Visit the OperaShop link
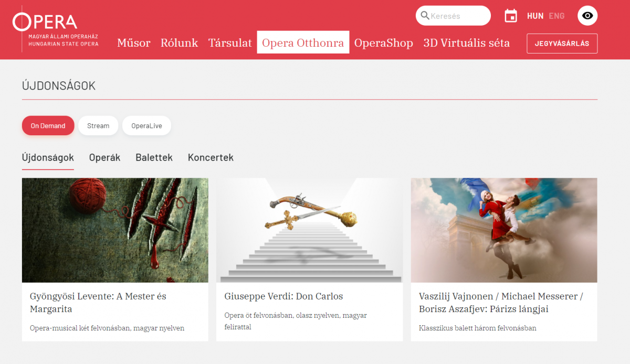 pyautogui.click(x=383, y=43)
